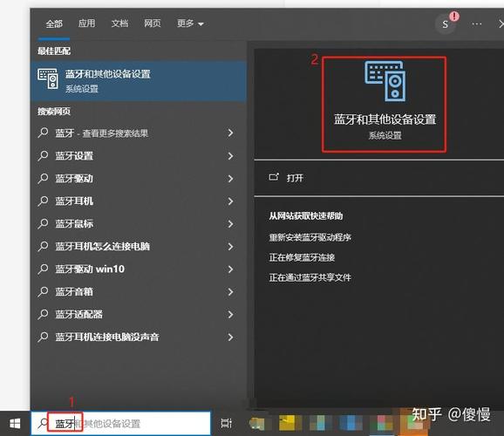Expand arrow next to 蓝牙设置
This screenshot has height=436, width=504.
(x=230, y=156)
